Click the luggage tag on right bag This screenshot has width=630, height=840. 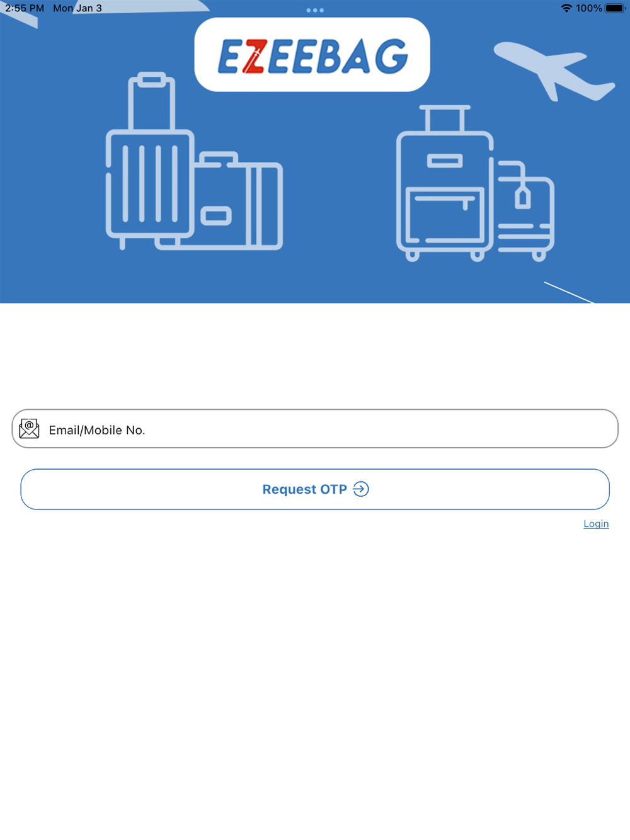[522, 196]
